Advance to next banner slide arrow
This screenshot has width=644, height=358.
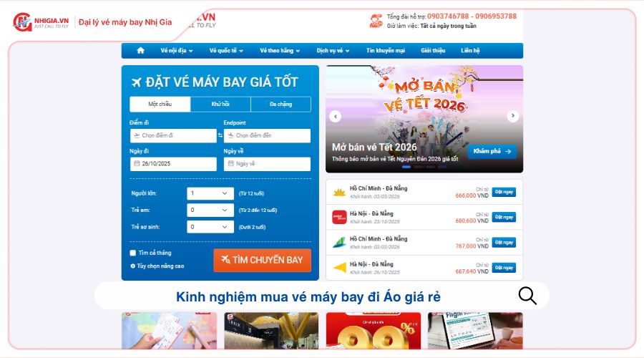(x=512, y=116)
